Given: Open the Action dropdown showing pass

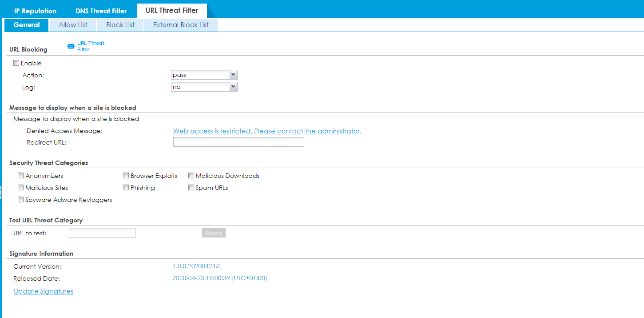Looking at the screenshot, I should pos(233,74).
